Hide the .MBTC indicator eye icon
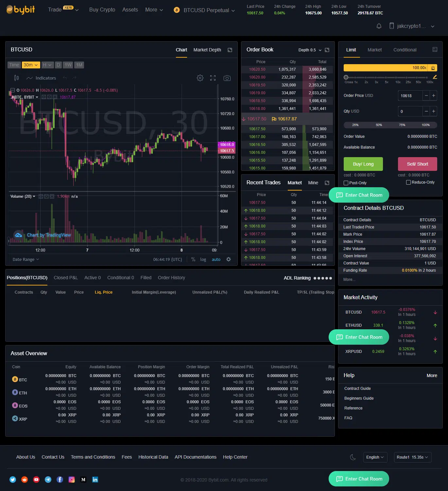Screen dimensions: 448x491 [44, 97]
